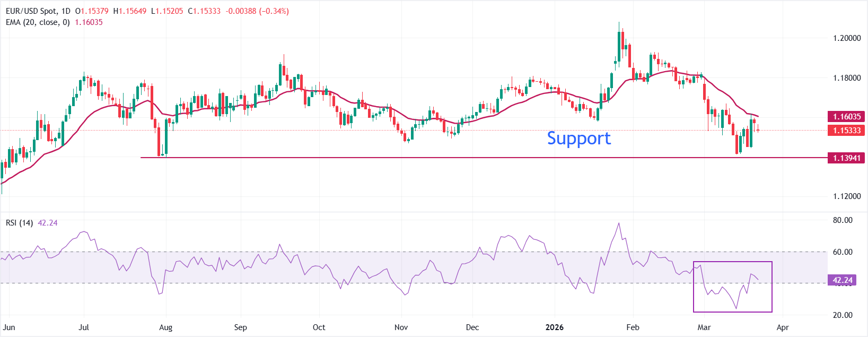Select the EMA (20, close, 0) indicator legend
Image resolution: width=868 pixels, height=337 pixels.
(38, 22)
